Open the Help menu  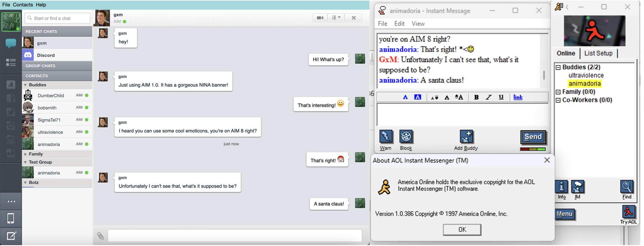click(41, 5)
